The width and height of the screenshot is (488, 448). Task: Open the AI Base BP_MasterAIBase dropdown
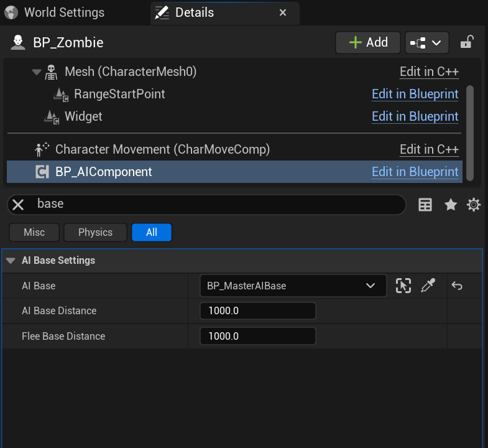pos(293,286)
